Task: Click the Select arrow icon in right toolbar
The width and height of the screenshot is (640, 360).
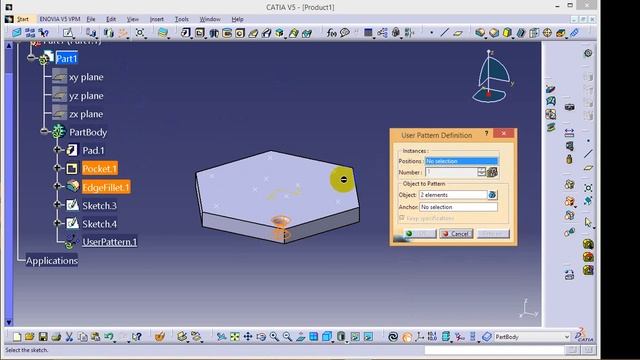Action: tap(588, 222)
